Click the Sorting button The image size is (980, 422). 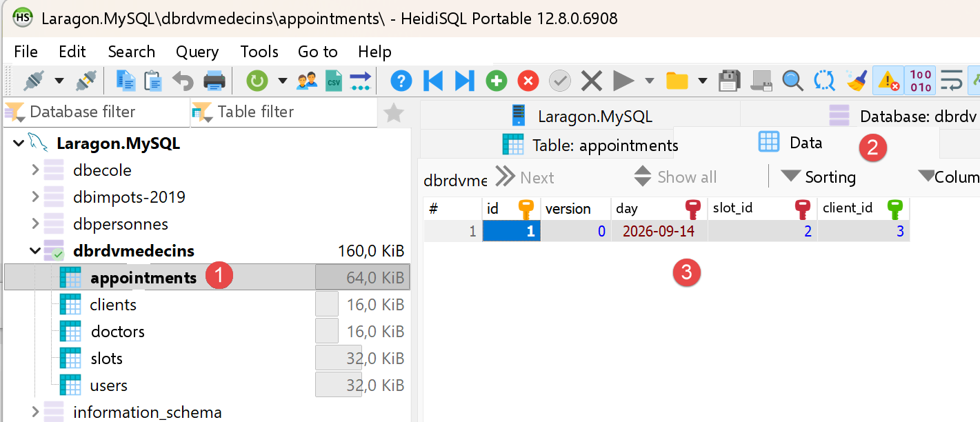(x=819, y=177)
